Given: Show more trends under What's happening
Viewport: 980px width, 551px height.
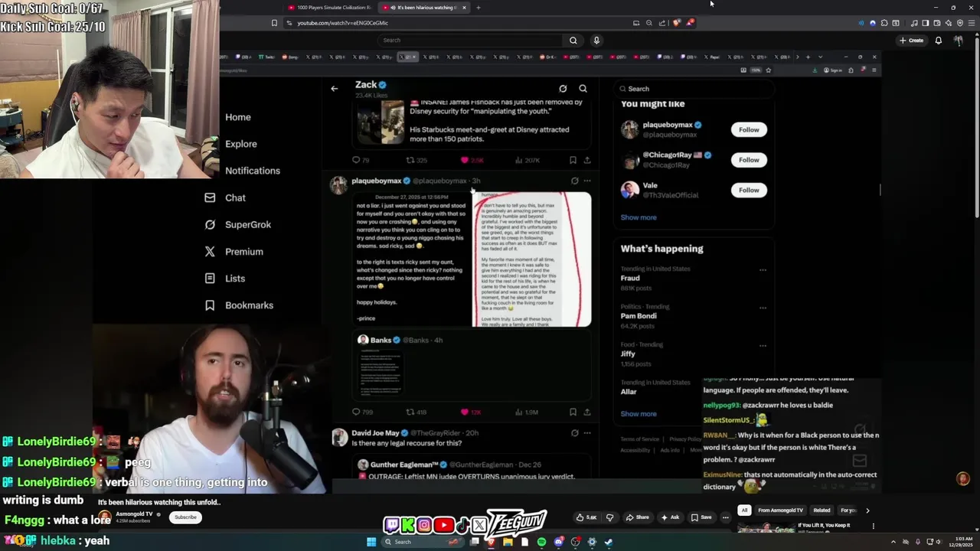Looking at the screenshot, I should point(639,414).
